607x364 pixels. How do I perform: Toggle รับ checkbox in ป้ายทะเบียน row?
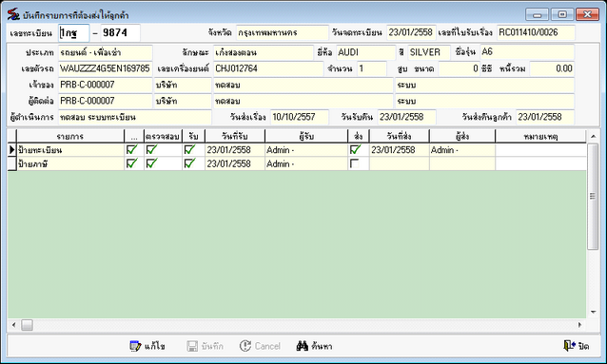point(189,149)
